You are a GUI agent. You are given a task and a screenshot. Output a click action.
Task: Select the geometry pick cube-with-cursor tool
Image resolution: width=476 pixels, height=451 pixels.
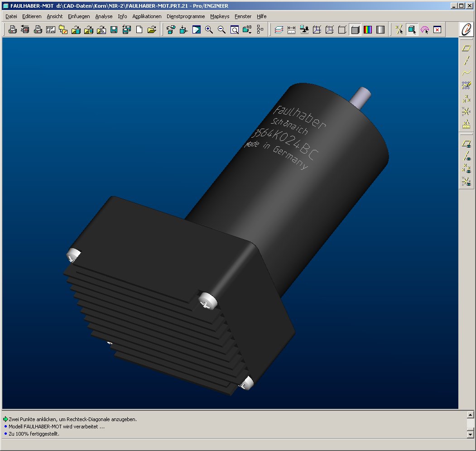pyautogui.click(x=412, y=29)
